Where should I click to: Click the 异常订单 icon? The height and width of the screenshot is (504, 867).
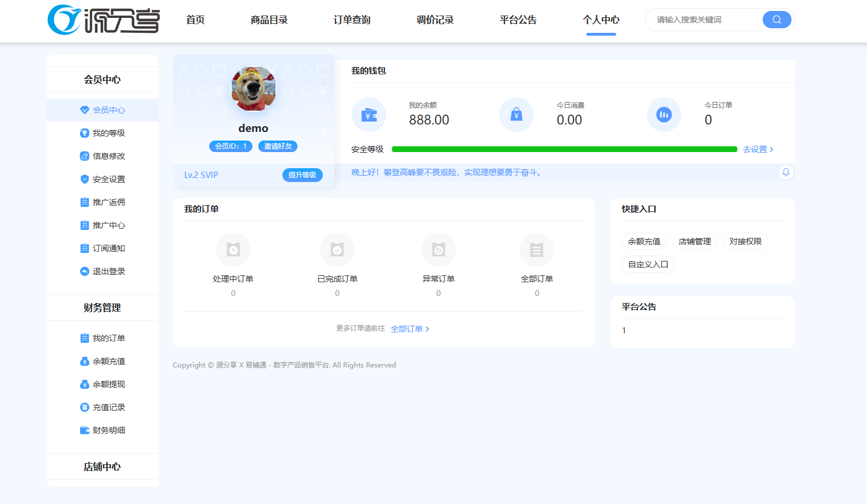[x=438, y=249]
